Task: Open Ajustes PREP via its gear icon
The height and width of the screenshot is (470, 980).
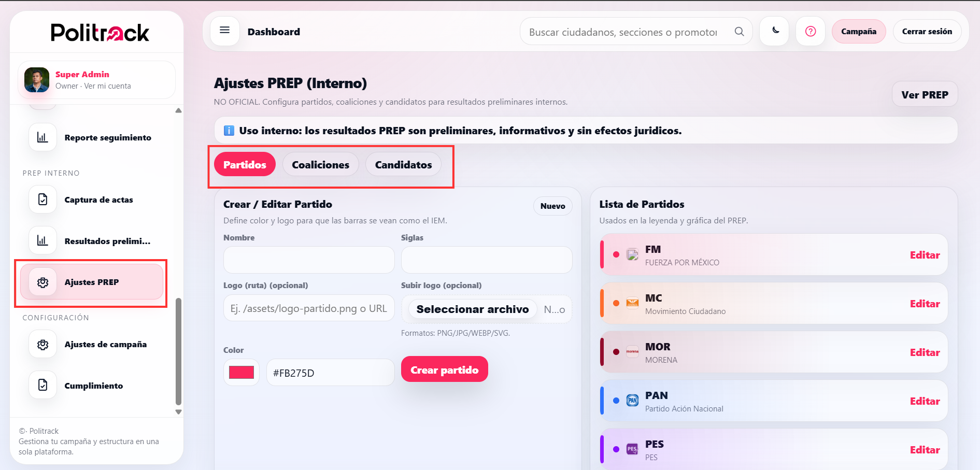Action: coord(42,282)
